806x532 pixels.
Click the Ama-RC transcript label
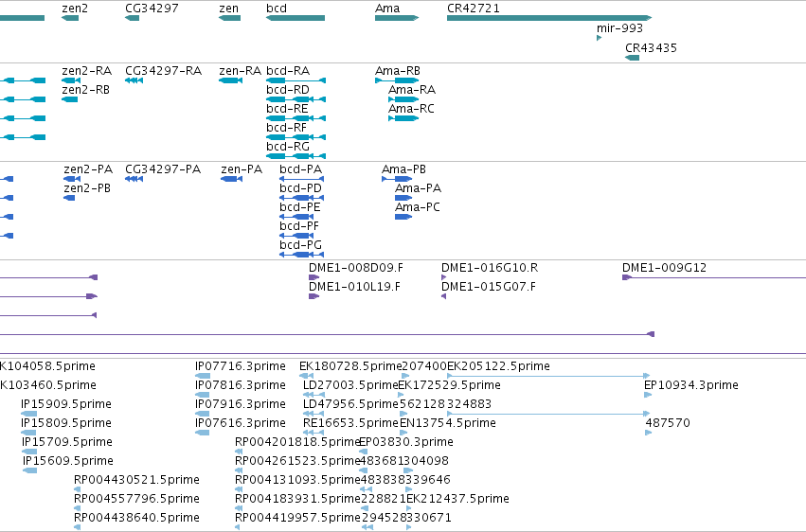click(x=411, y=108)
